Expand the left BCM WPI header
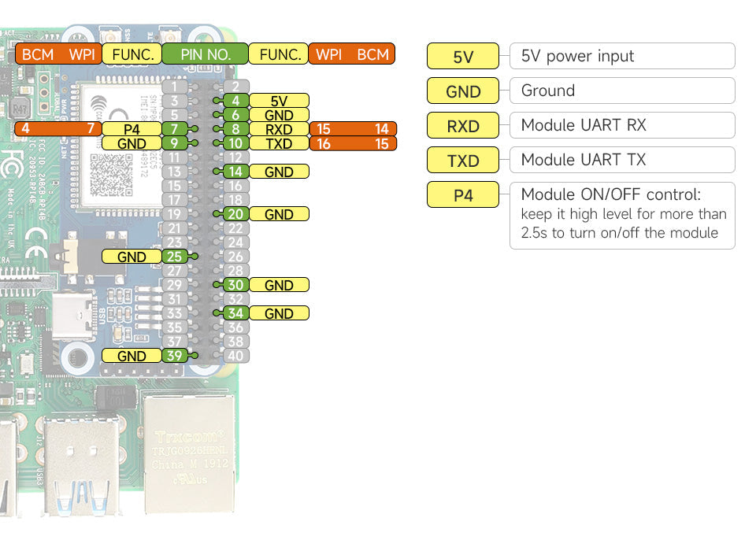Screen dimensions: 756x551 (x=57, y=54)
